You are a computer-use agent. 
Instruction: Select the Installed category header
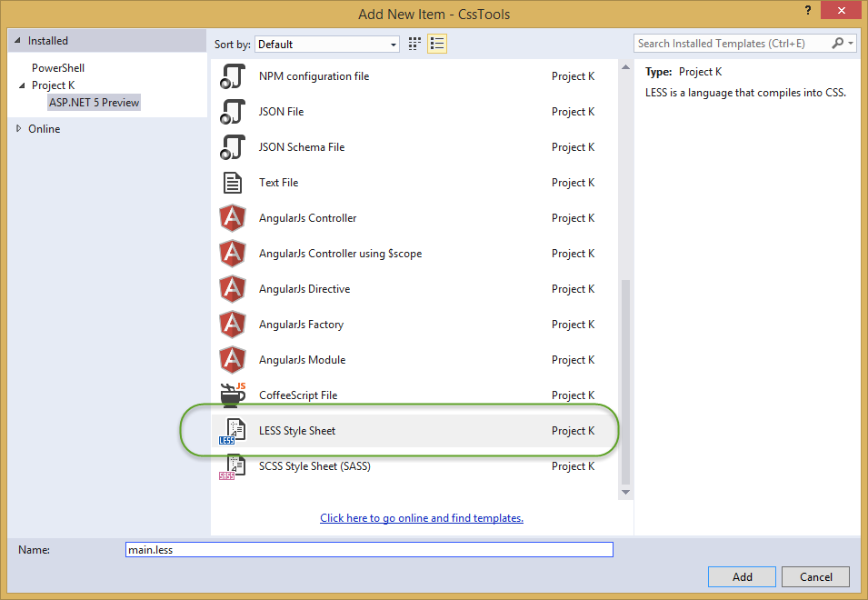click(48, 41)
